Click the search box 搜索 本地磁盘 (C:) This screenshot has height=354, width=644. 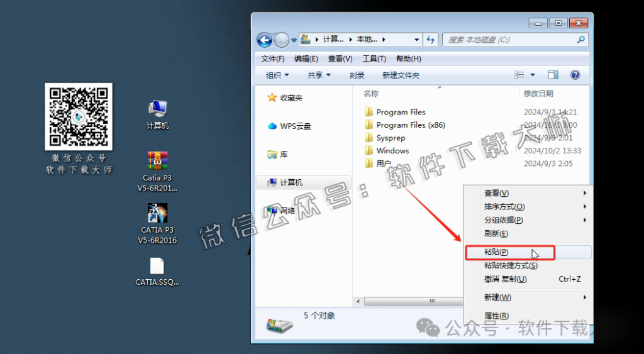pos(515,40)
